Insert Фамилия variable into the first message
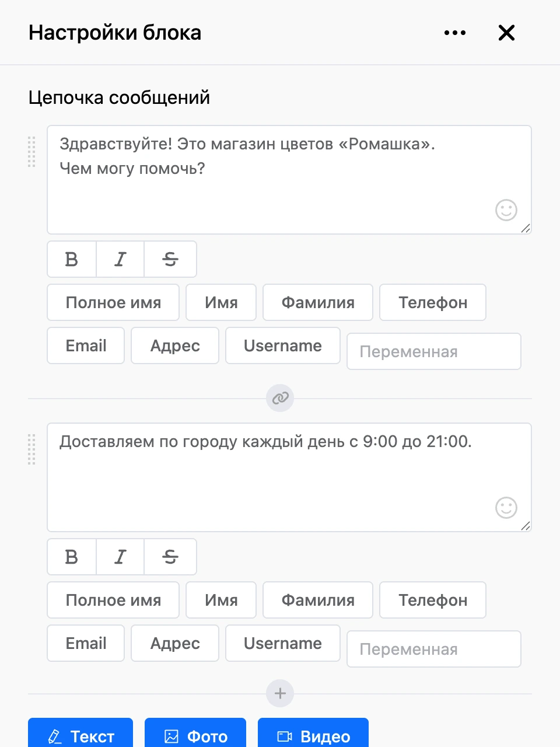Screen dimensions: 560x747 click(318, 302)
